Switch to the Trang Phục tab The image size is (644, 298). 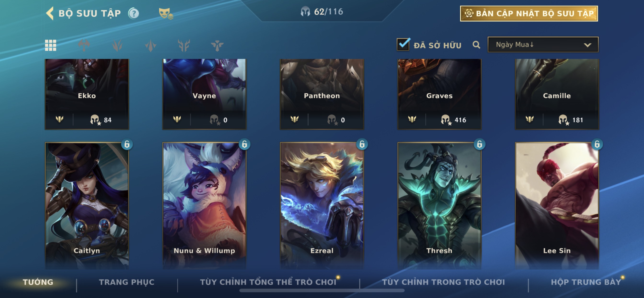[127, 282]
